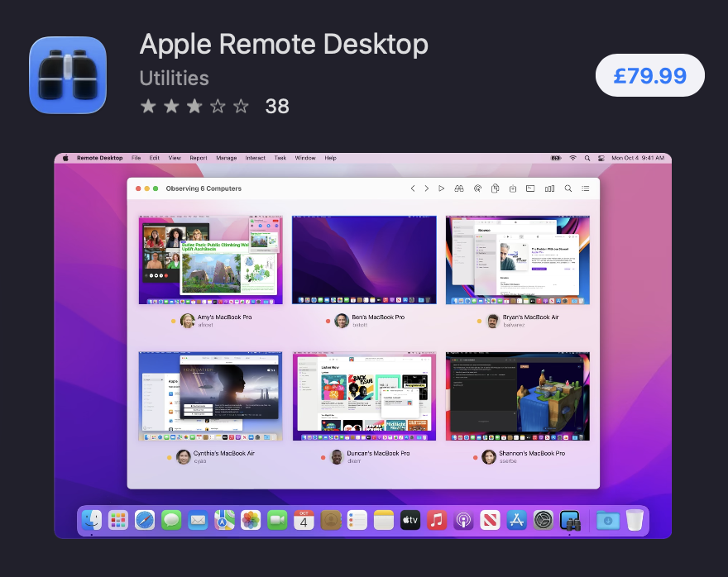Click the Control cursor toolbar icon

477,188
